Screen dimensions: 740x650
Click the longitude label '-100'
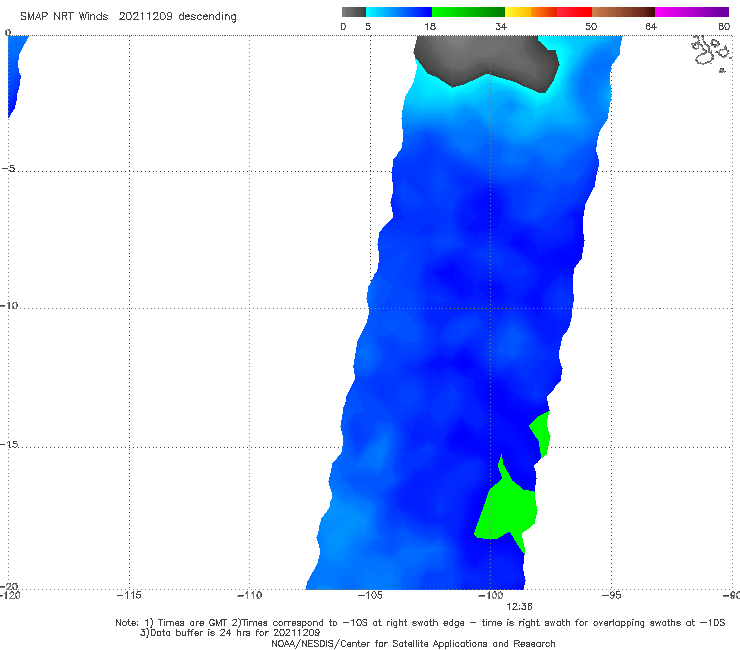click(490, 595)
